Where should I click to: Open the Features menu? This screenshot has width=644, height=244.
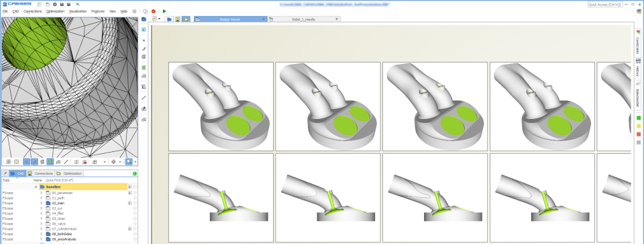coord(98,11)
